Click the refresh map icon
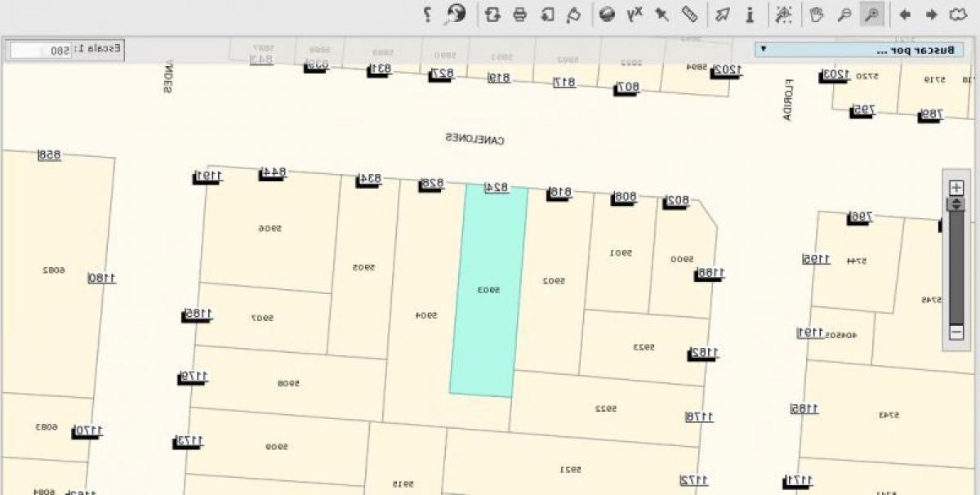Screen dimensions: 980x495 tap(492, 15)
